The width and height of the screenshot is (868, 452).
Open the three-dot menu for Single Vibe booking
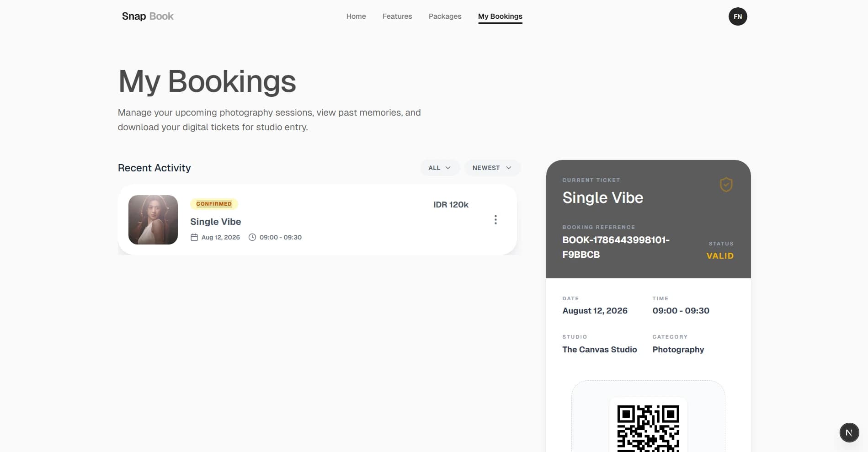(x=495, y=220)
